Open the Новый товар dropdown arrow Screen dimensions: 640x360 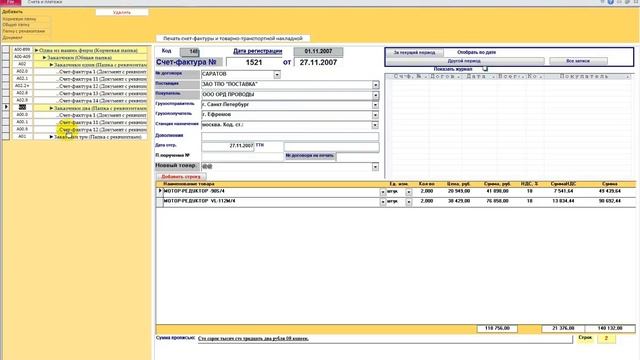click(x=375, y=167)
